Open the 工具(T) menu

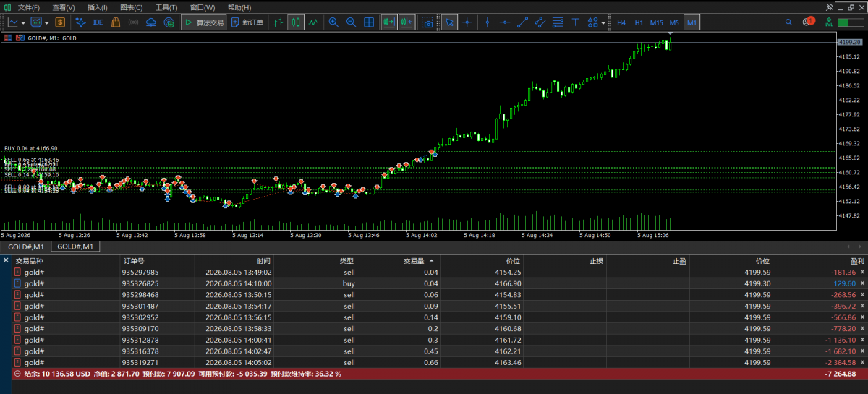(166, 7)
